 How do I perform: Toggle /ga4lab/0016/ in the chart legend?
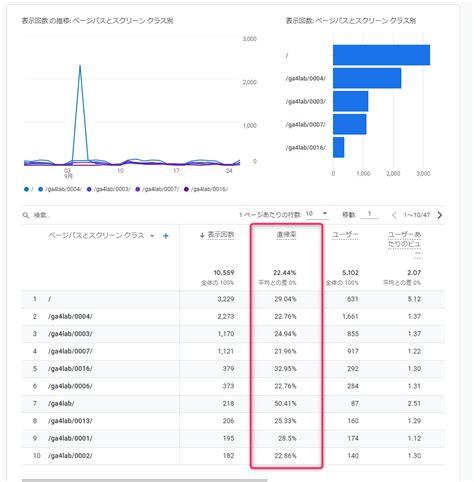[206, 189]
